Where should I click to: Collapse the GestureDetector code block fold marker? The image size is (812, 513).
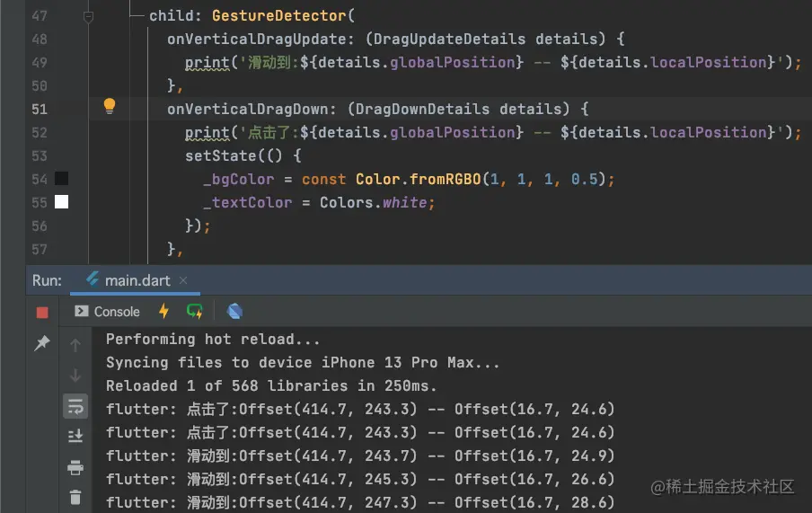click(88, 16)
